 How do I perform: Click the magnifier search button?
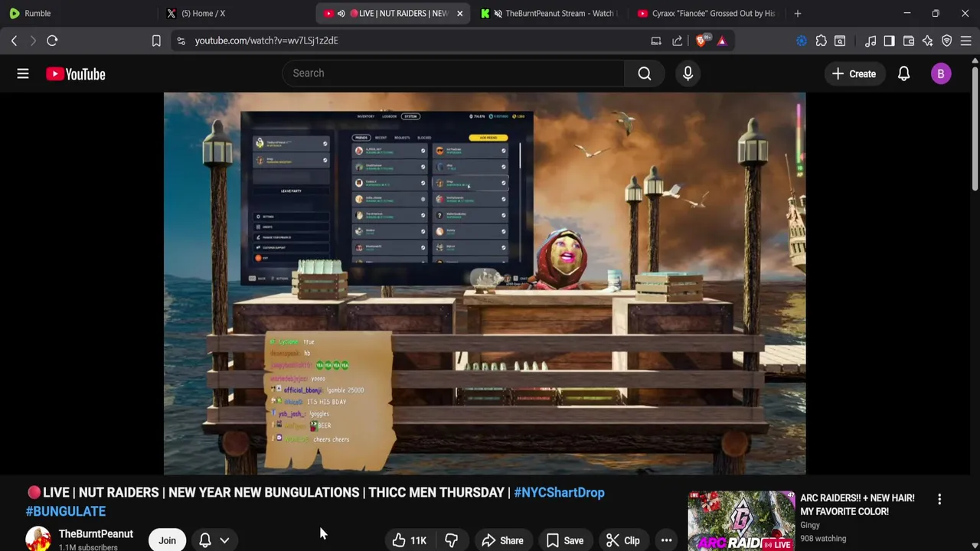click(x=645, y=73)
